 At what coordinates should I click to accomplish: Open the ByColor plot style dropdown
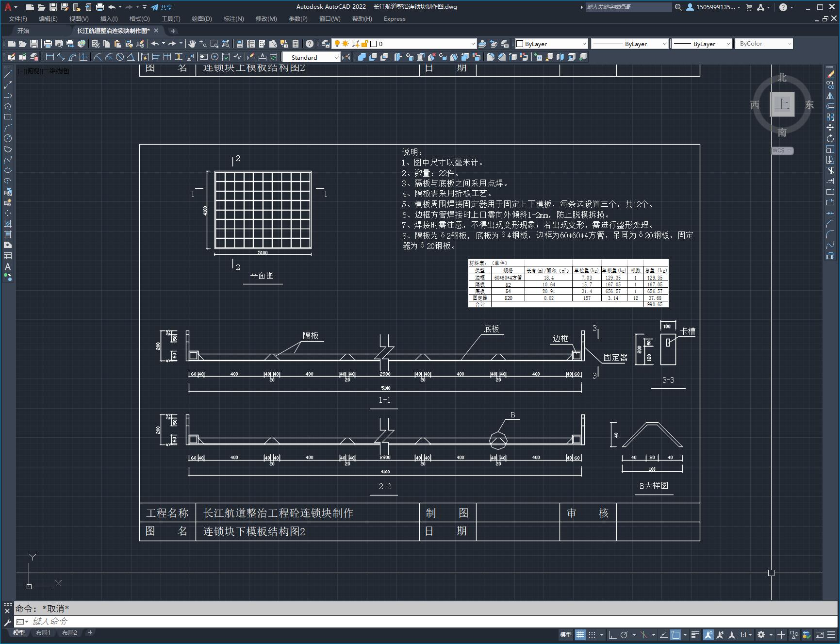coord(764,44)
